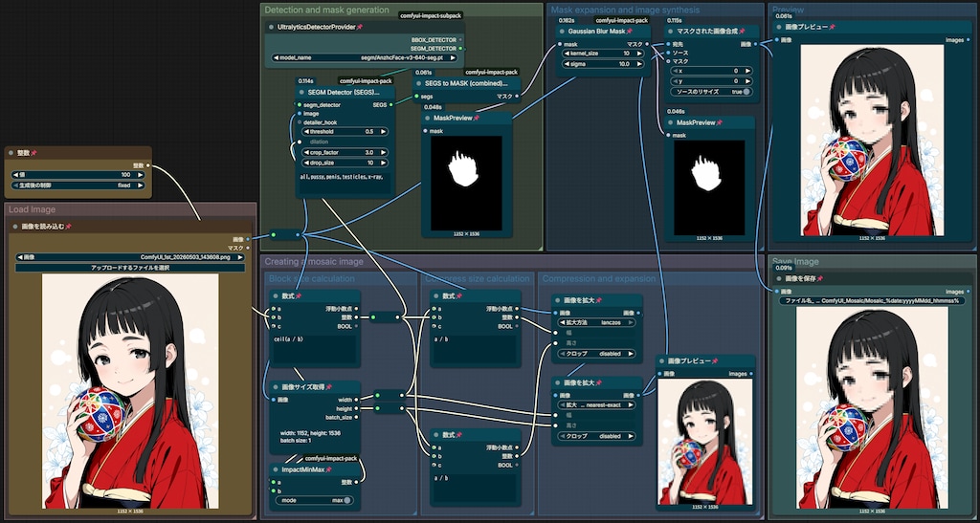Click the 0.114s timing badge above SEGM Detector
This screenshot has width=980, height=523.
(x=305, y=80)
